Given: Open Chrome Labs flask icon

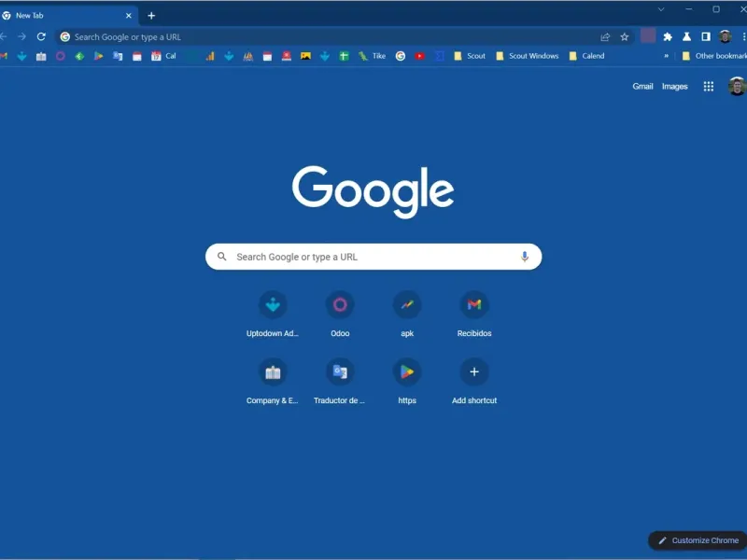Looking at the screenshot, I should pos(686,36).
